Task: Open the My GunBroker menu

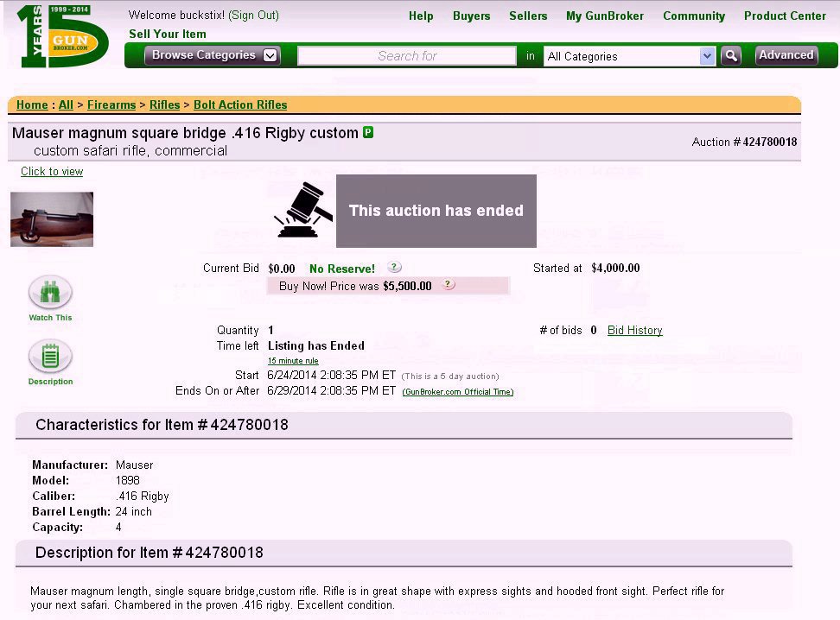Action: point(605,16)
